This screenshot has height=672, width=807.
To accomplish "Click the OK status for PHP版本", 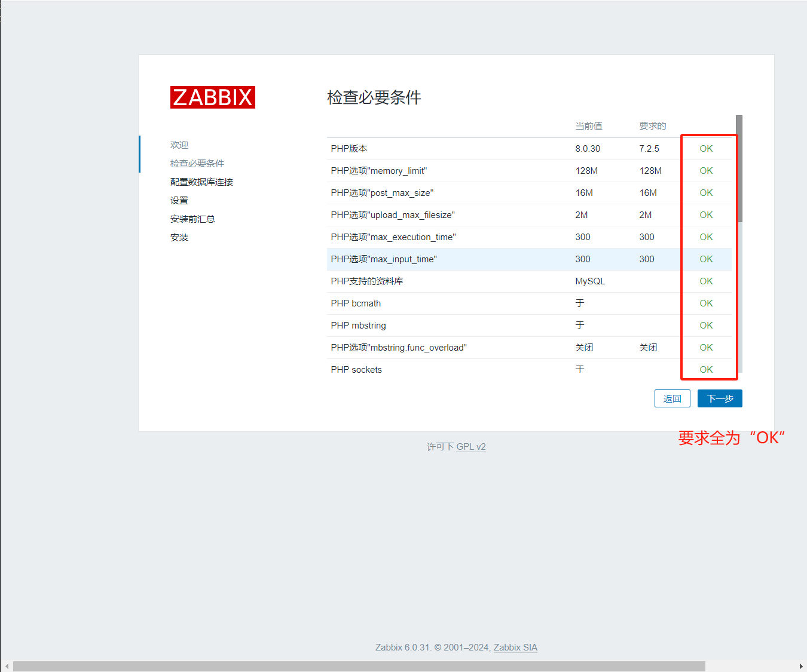I will (x=706, y=149).
